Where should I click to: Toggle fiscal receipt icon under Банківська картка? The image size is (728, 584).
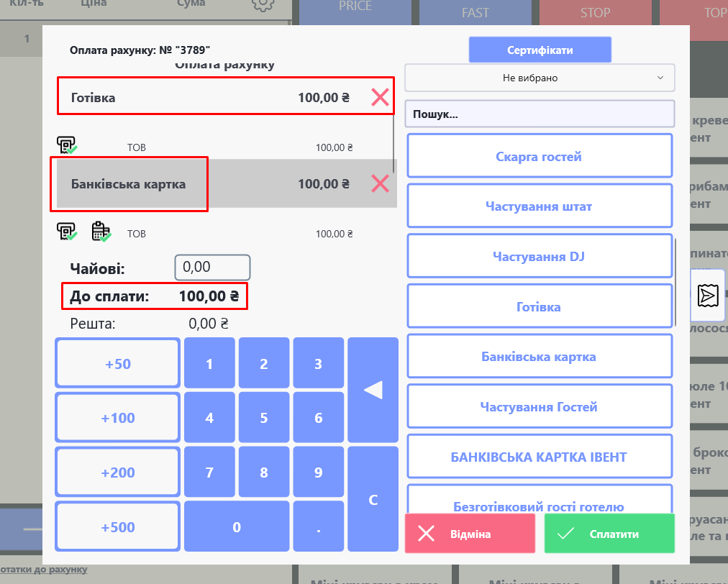(67, 232)
